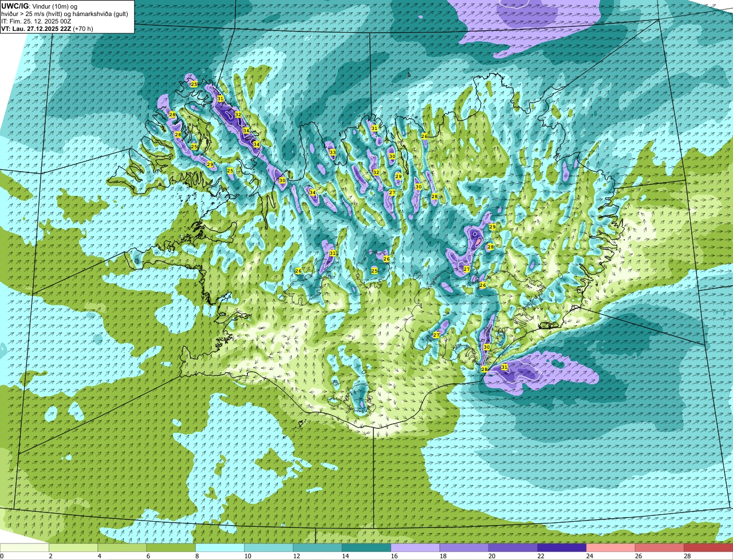Image resolution: width=733 pixels, height=560 pixels.
Task: Click the "hviður > 25 m/s (hvítt)" line
Action: point(33,14)
